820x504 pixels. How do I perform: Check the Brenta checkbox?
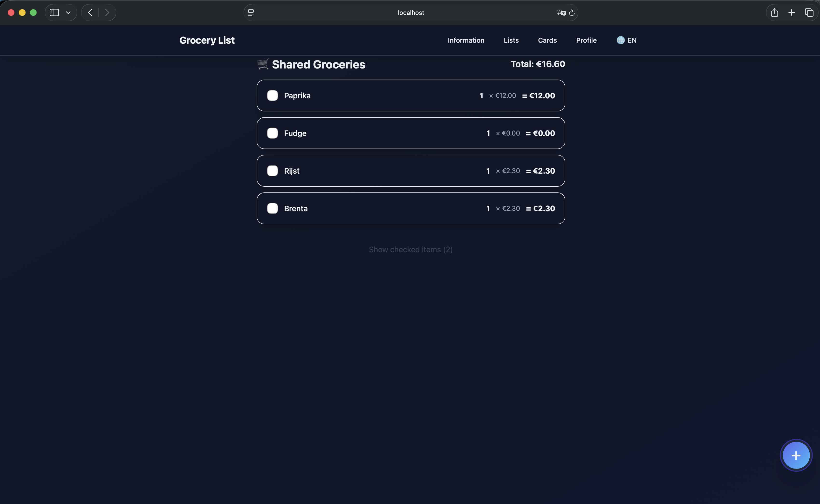pos(272,208)
